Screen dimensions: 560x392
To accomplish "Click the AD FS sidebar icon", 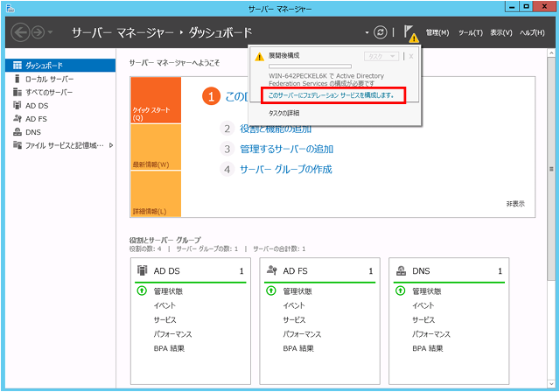I will coord(17,118).
